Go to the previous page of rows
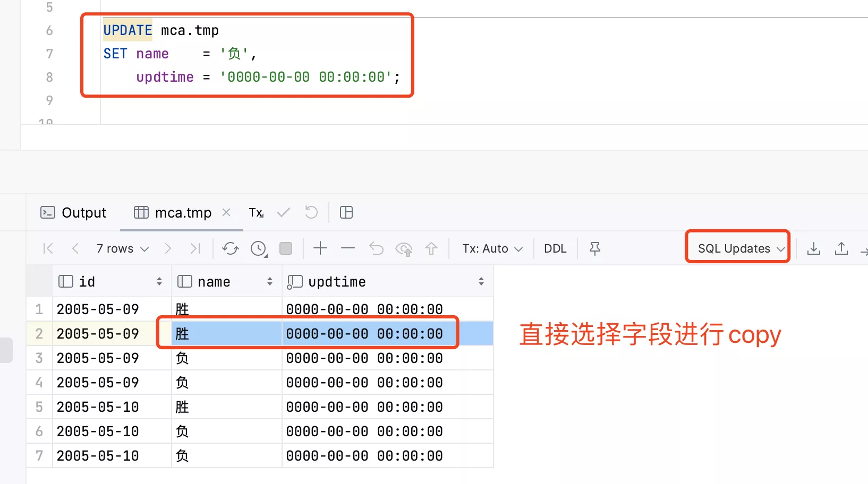This screenshot has width=868, height=484. coord(75,248)
